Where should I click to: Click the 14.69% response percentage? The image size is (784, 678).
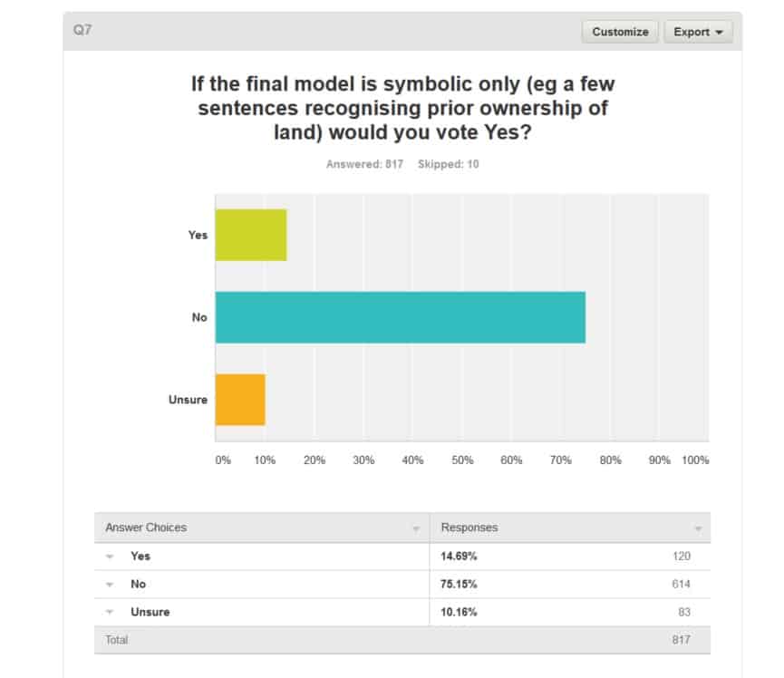459,557
